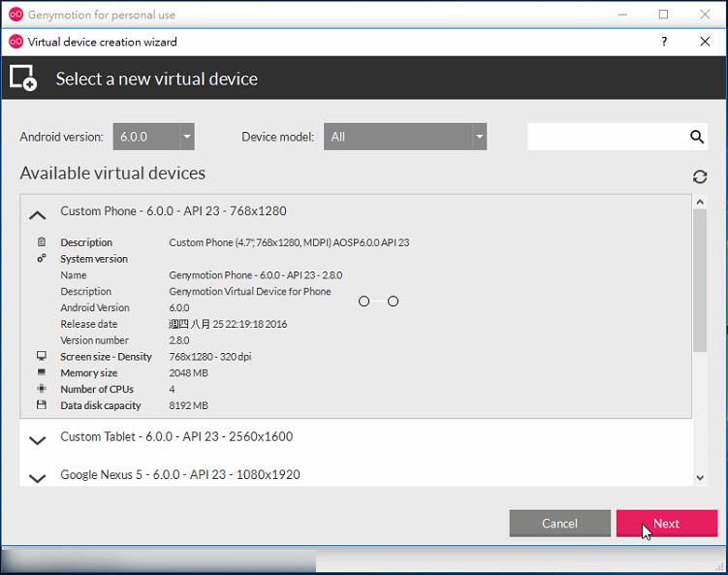Click the Cancel button

point(560,524)
